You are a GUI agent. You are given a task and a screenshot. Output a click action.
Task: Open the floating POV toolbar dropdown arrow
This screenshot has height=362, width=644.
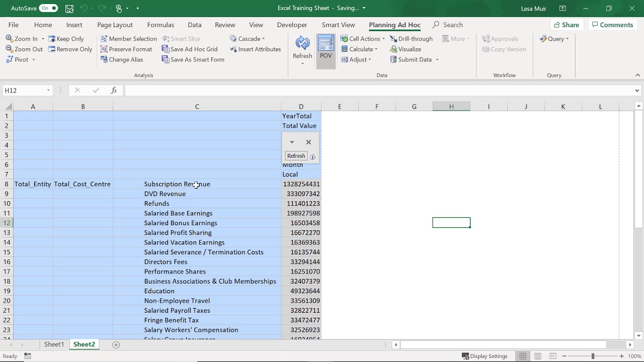coord(292,142)
